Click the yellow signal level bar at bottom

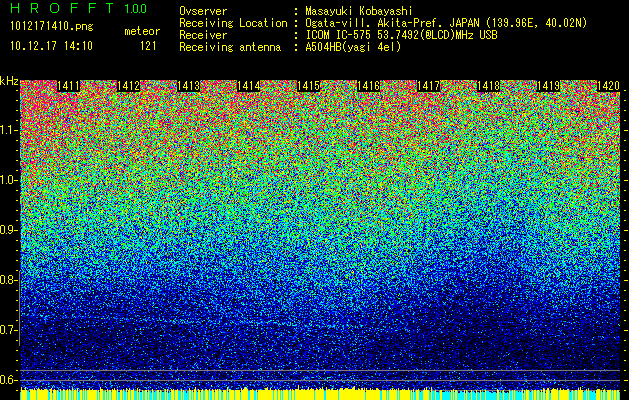click(320, 394)
